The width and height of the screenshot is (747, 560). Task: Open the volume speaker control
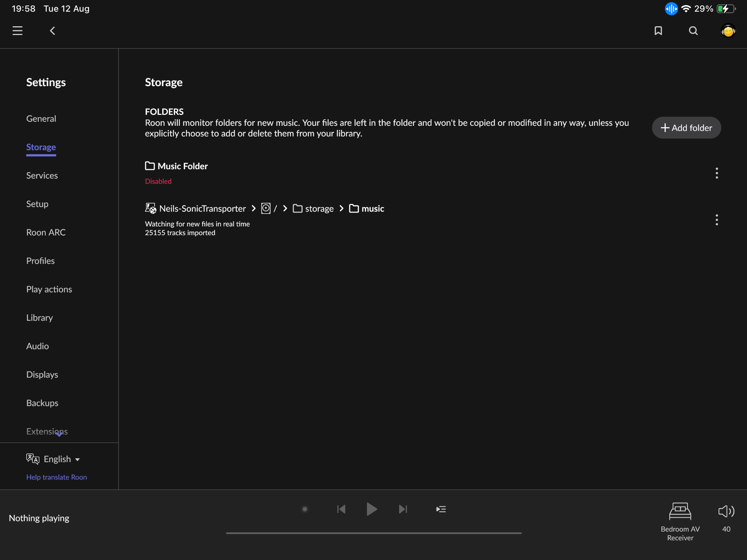pyautogui.click(x=726, y=512)
